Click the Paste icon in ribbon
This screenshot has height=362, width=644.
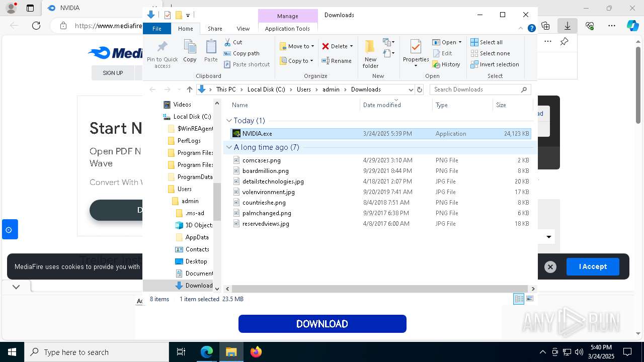pyautogui.click(x=211, y=51)
